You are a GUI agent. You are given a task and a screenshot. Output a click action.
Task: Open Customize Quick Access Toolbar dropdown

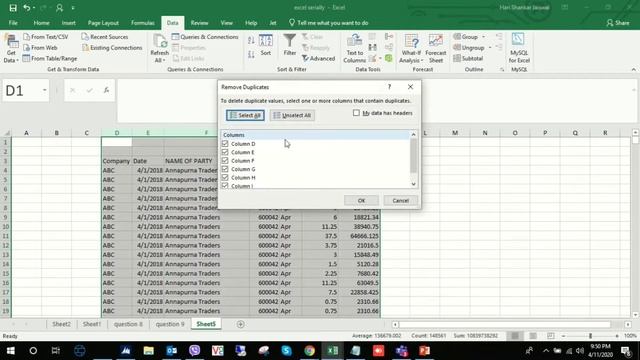tap(73, 8)
